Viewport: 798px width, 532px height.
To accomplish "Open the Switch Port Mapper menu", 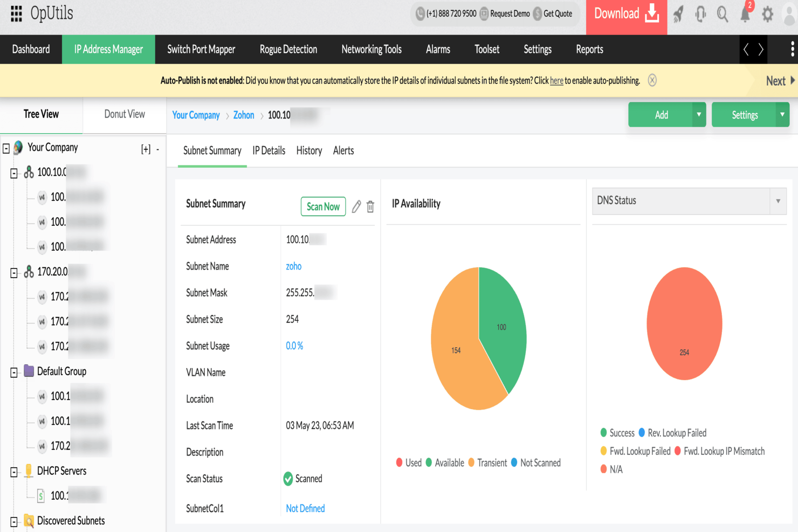I will [201, 50].
